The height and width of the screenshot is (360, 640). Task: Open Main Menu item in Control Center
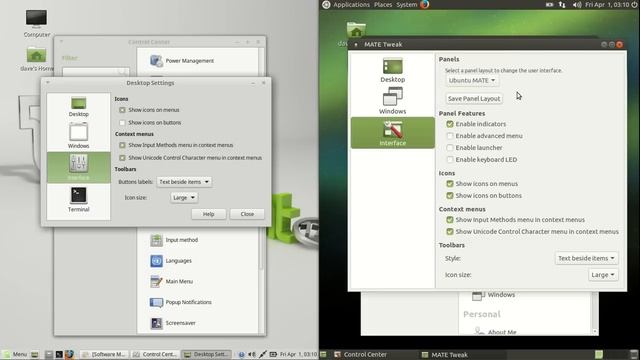171,282
